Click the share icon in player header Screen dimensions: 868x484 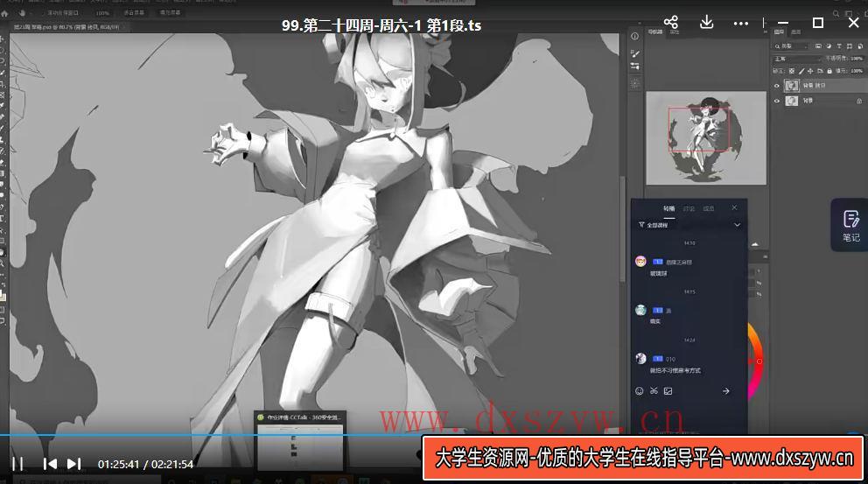pyautogui.click(x=671, y=23)
